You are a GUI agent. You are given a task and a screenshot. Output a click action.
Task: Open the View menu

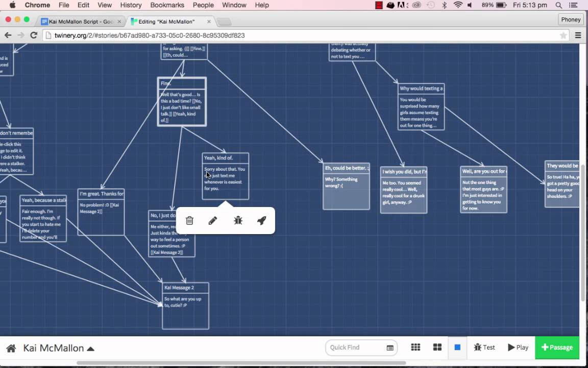coord(105,5)
